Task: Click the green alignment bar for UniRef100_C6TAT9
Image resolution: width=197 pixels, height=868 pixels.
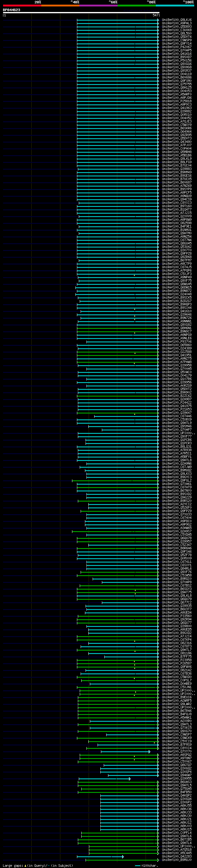Action: pyautogui.click(x=118, y=487)
